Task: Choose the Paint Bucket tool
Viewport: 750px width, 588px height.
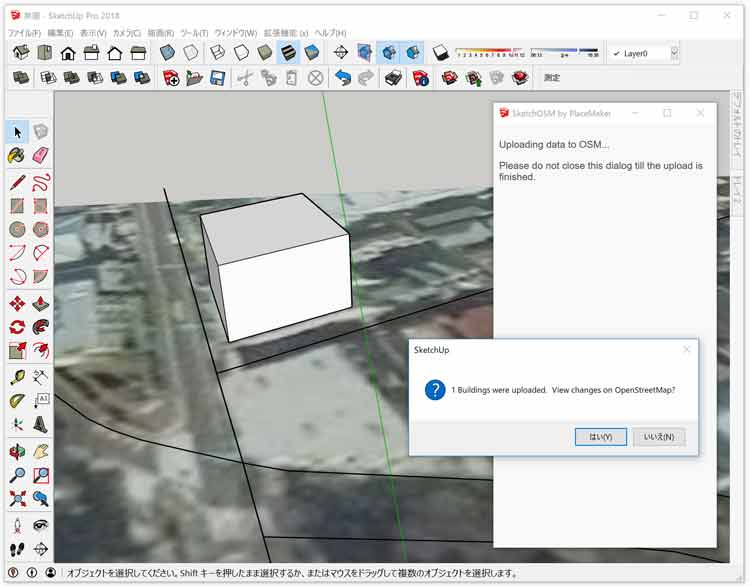Action: point(17,155)
